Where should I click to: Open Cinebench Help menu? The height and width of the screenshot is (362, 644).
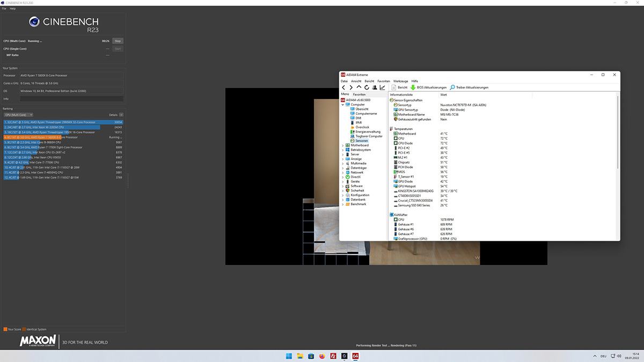coord(13,9)
